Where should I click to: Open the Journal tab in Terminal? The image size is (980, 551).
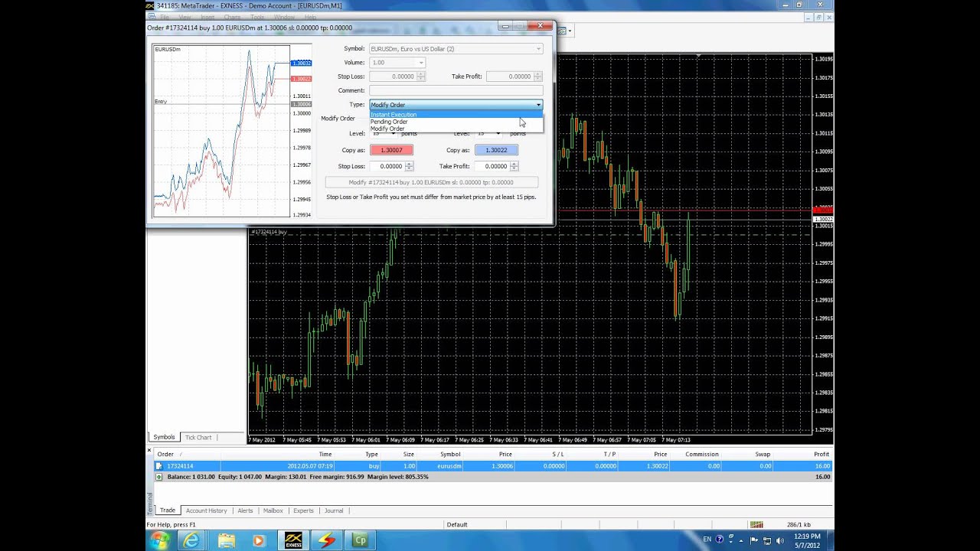point(334,510)
